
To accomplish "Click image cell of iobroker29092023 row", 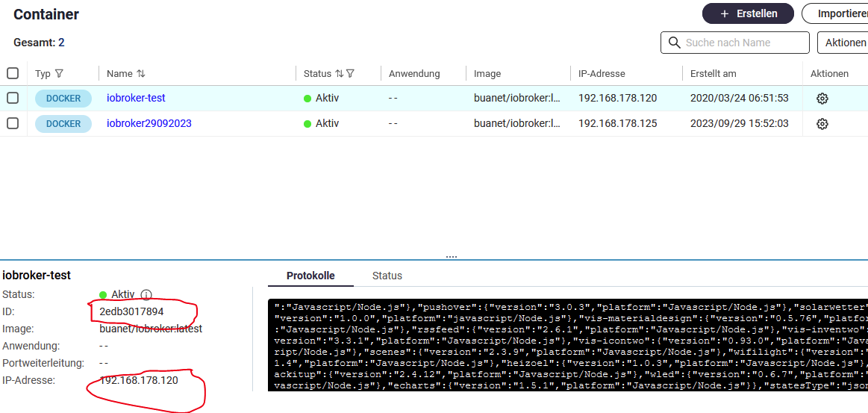I will (517, 123).
